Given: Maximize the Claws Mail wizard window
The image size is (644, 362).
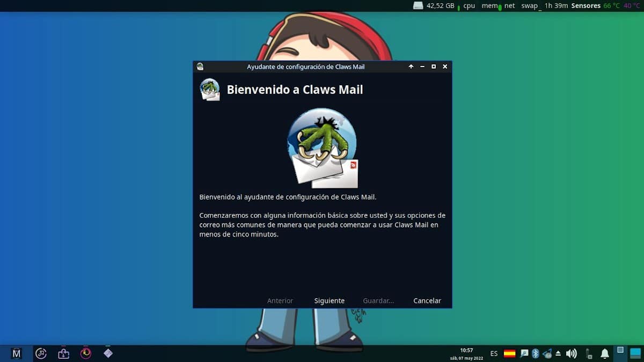Looking at the screenshot, I should click(x=434, y=67).
